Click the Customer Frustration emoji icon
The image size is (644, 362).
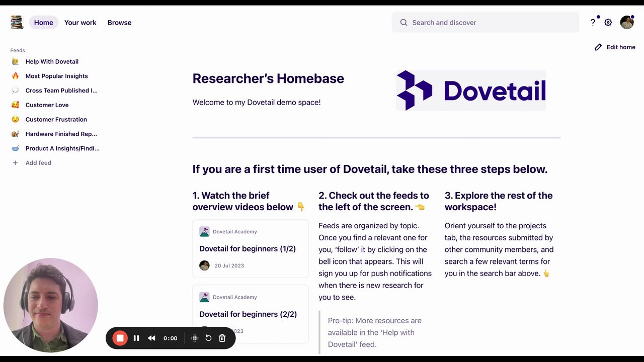coord(15,119)
